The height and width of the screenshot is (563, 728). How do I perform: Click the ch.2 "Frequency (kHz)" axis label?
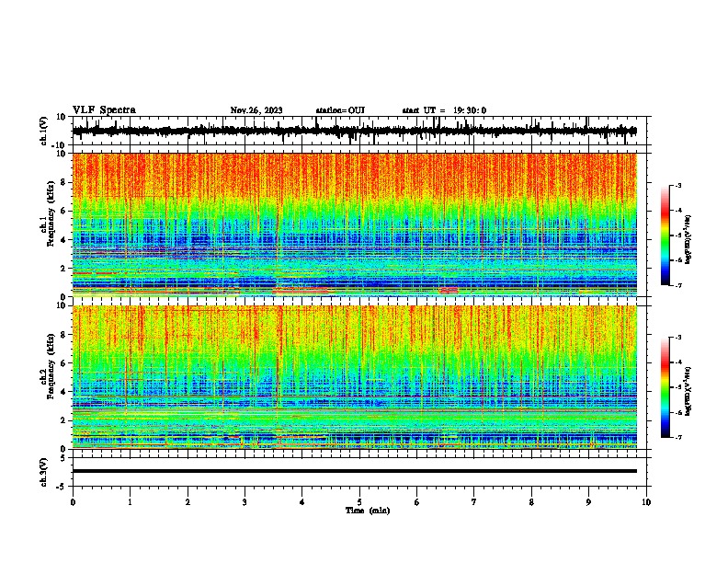(49, 367)
